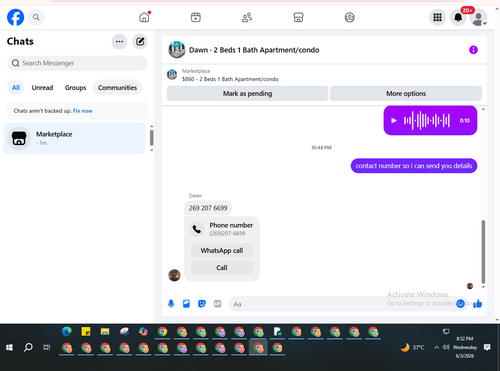Click the Call button in phone card

pyautogui.click(x=222, y=268)
